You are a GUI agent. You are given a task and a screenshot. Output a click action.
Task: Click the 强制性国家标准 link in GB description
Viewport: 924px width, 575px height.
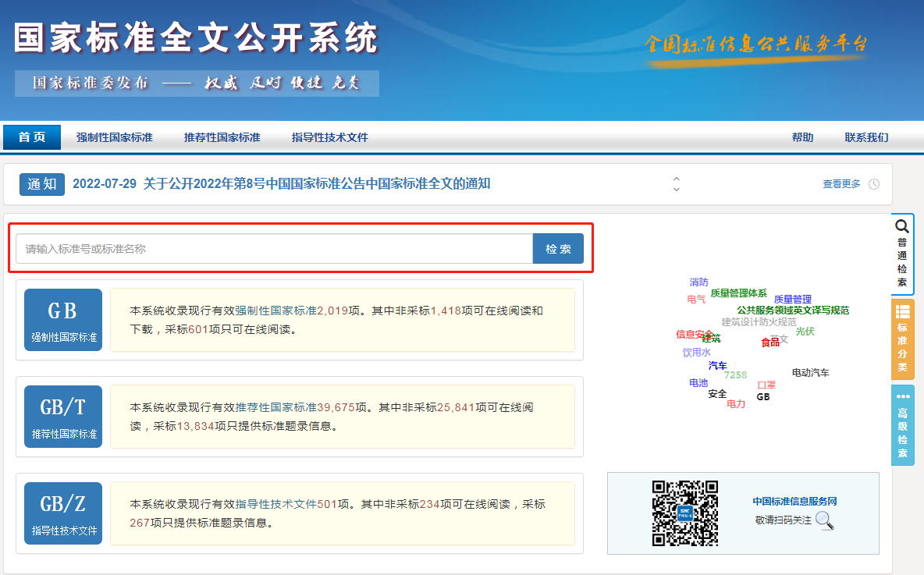tap(275, 311)
